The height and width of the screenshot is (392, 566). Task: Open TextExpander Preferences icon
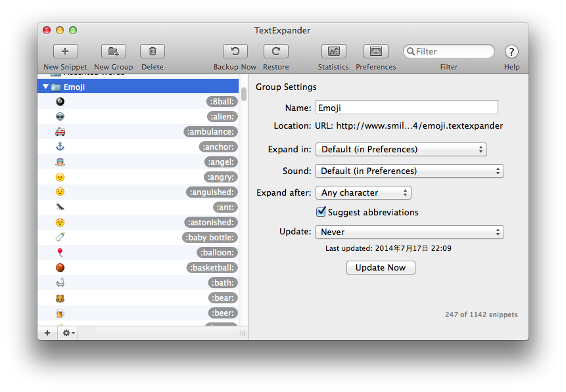tap(375, 51)
